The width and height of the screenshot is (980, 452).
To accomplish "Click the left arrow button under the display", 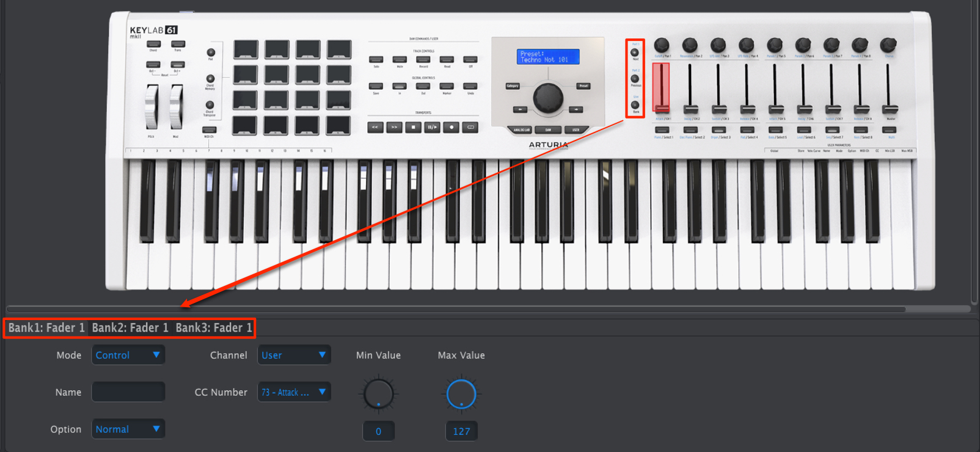I will [520, 110].
